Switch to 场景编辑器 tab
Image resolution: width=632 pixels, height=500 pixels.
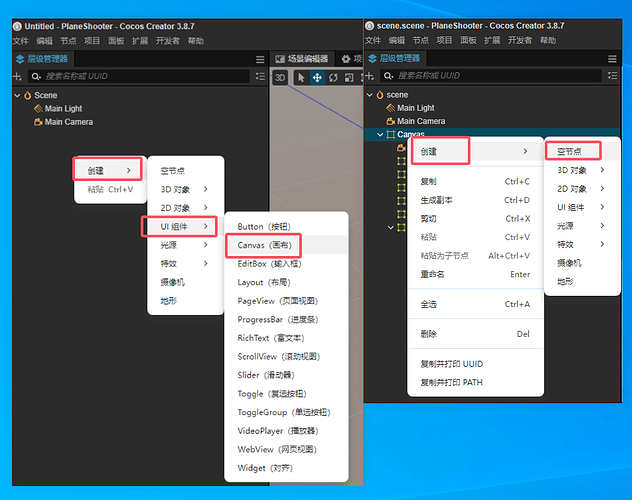pos(302,59)
